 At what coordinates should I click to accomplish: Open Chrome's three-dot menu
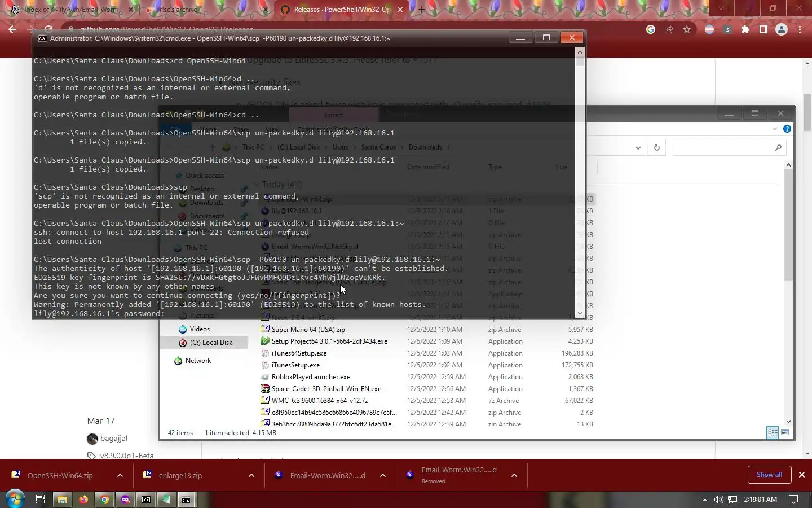pos(800,29)
